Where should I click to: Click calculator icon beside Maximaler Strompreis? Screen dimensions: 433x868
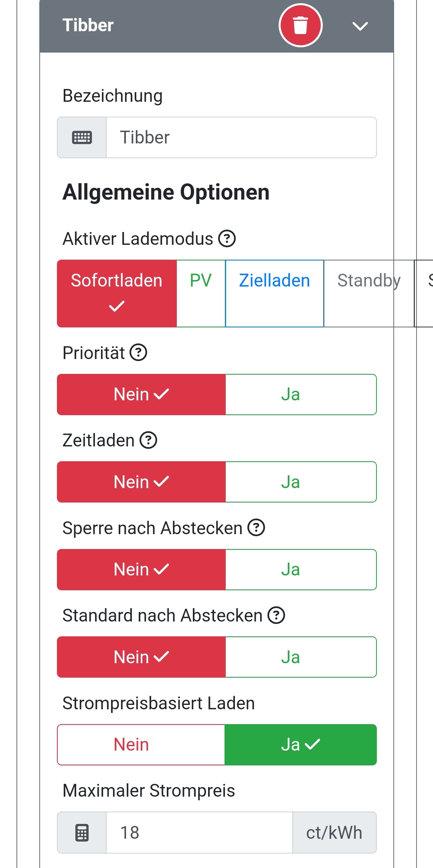coord(82,833)
